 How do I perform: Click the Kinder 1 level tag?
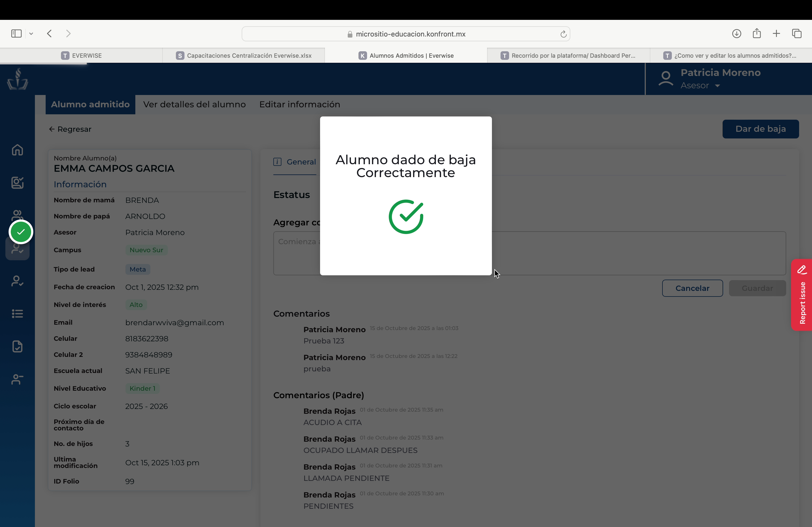pos(142,389)
